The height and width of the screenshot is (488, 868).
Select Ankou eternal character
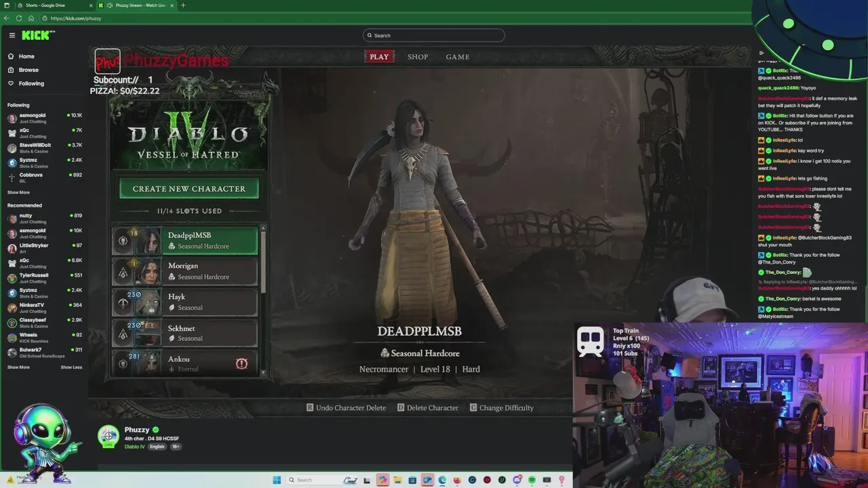click(185, 363)
